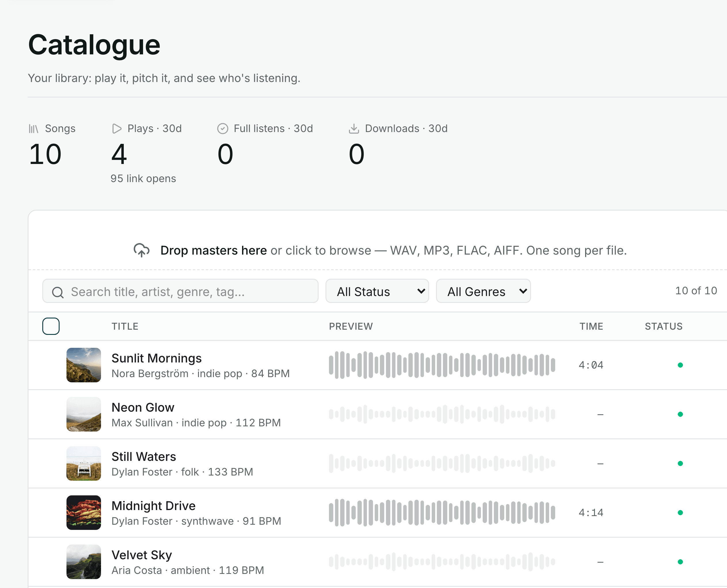Click the cloud upload icon
Viewport: 727px width, 588px height.
pos(142,250)
